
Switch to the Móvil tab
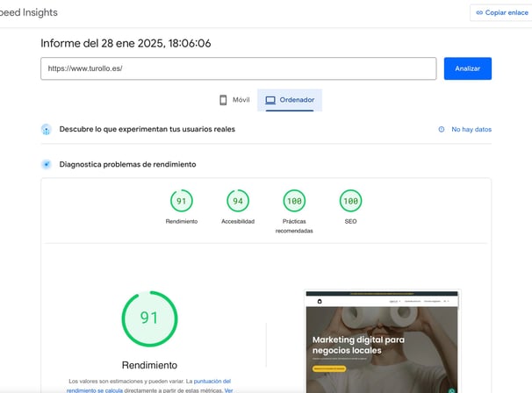[234, 100]
